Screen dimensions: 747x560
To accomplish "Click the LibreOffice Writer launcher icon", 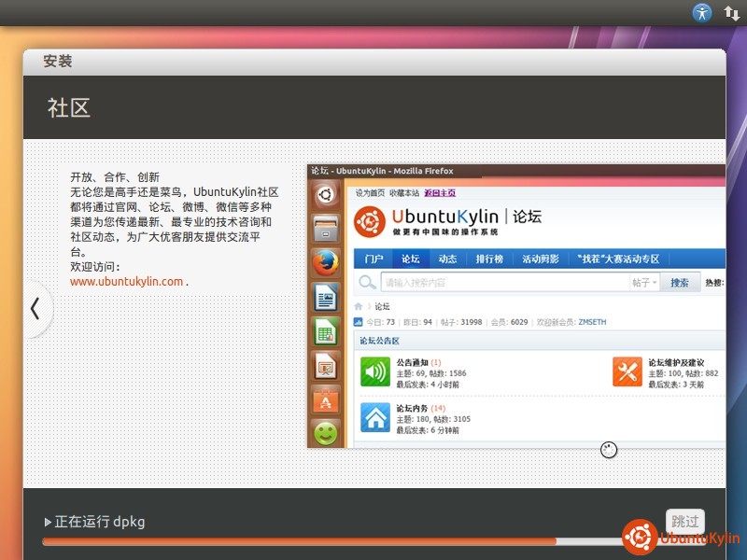I will [325, 298].
